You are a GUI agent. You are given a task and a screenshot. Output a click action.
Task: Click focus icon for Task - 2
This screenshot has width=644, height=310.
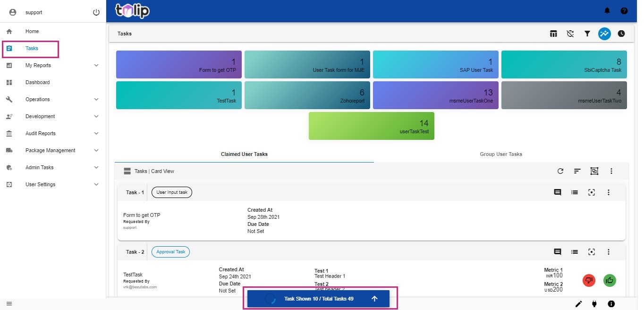tap(592, 252)
